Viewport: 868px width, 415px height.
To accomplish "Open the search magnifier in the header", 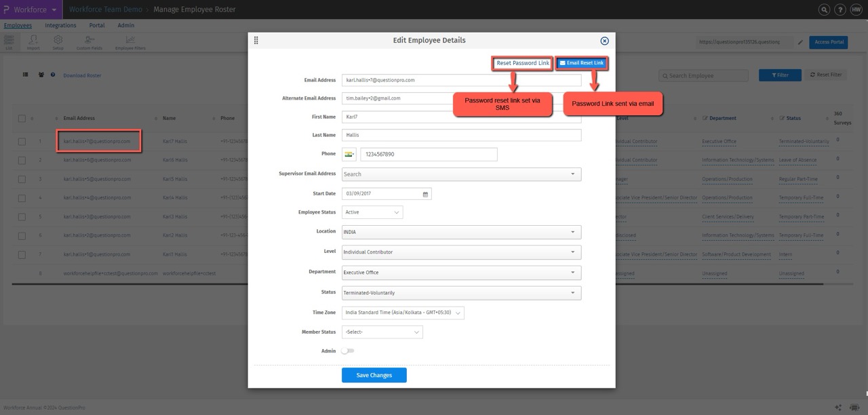I will pos(824,9).
